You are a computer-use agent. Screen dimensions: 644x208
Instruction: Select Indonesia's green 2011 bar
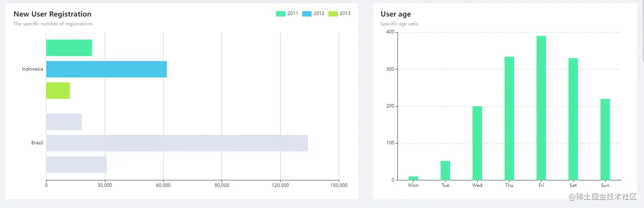[69, 48]
